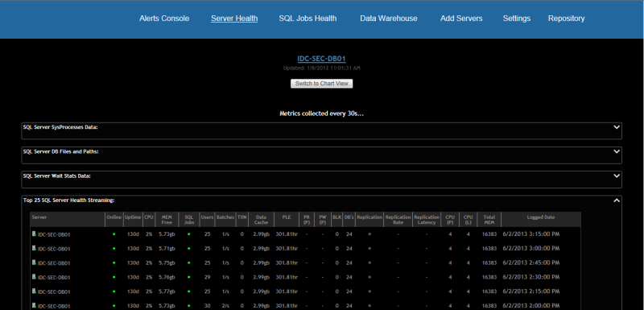Viewport: 644px width, 310px height.
Task: Click the Data Cache column header
Action: pyautogui.click(x=261, y=219)
